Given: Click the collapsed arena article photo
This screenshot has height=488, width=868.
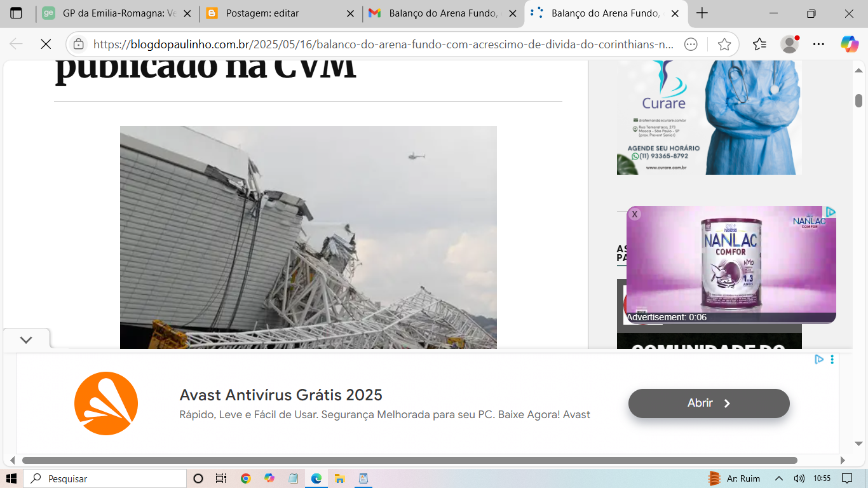Looking at the screenshot, I should (308, 237).
